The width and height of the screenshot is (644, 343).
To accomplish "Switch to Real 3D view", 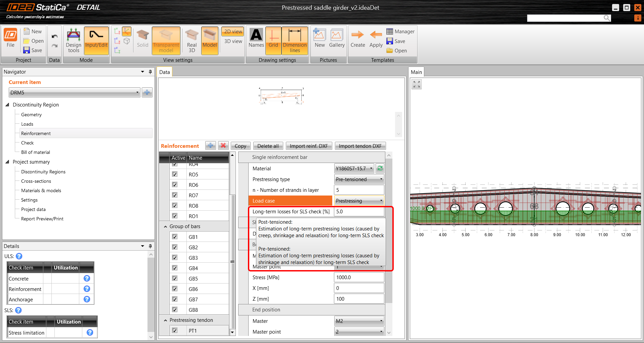I will (191, 41).
